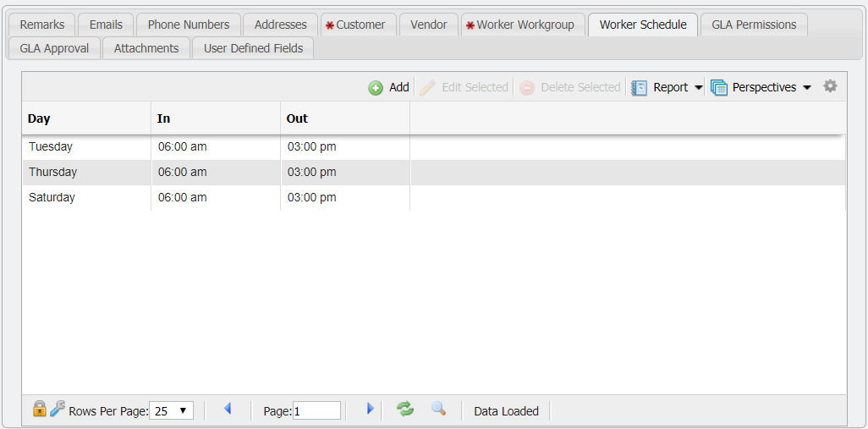The width and height of the screenshot is (868, 429).
Task: Go to next page with right arrow
Action: click(370, 410)
